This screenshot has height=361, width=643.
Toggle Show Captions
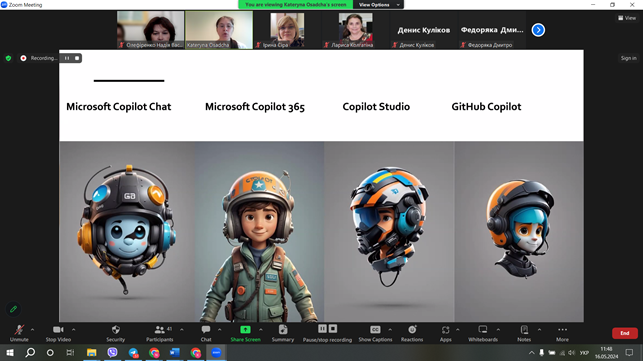pyautogui.click(x=375, y=333)
